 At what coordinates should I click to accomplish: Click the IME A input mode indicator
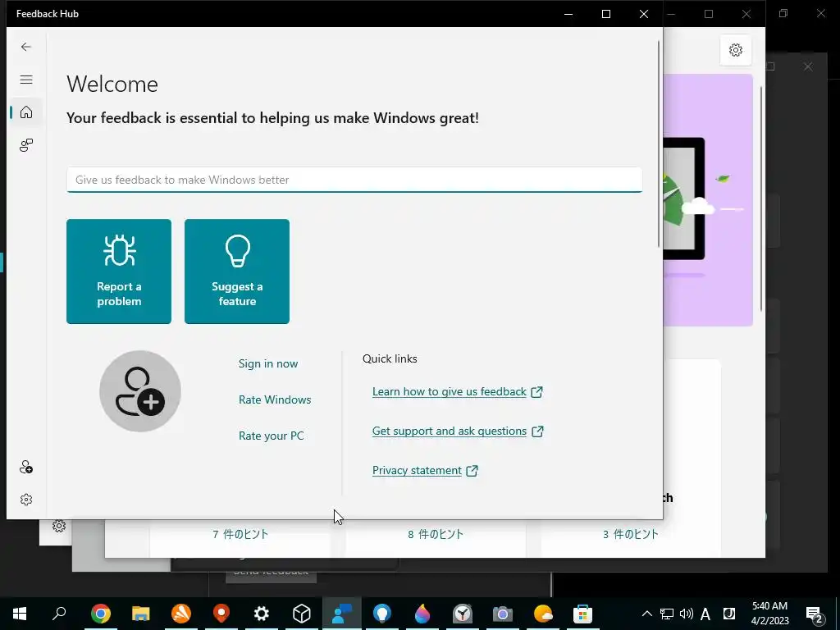tap(705, 614)
